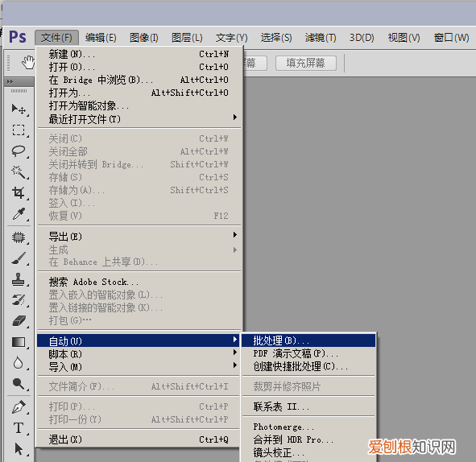Select Photomerge... in submenu
The width and height of the screenshot is (476, 462).
(x=308, y=427)
